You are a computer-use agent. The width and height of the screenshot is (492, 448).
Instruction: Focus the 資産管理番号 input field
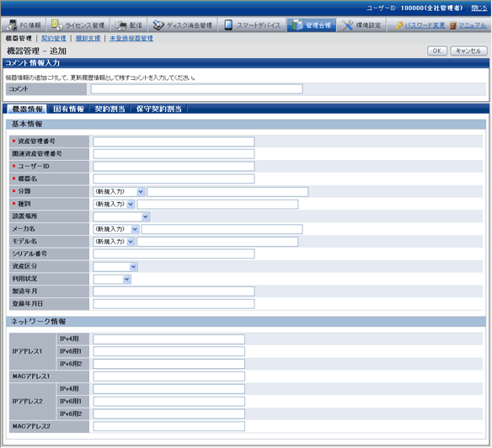click(x=174, y=141)
